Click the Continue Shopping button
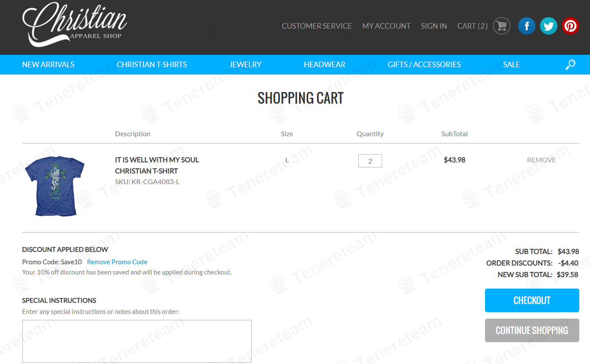Screen dimensions: 590x364 pyautogui.click(x=532, y=331)
